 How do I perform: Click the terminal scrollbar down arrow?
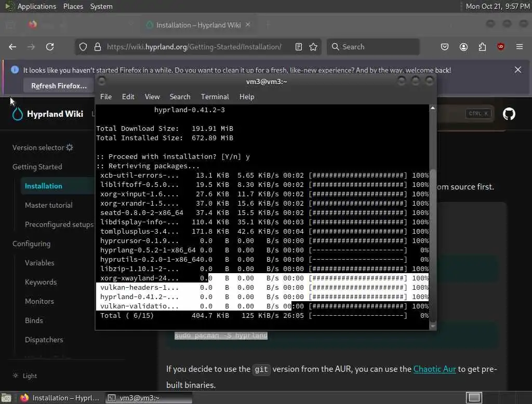click(433, 326)
